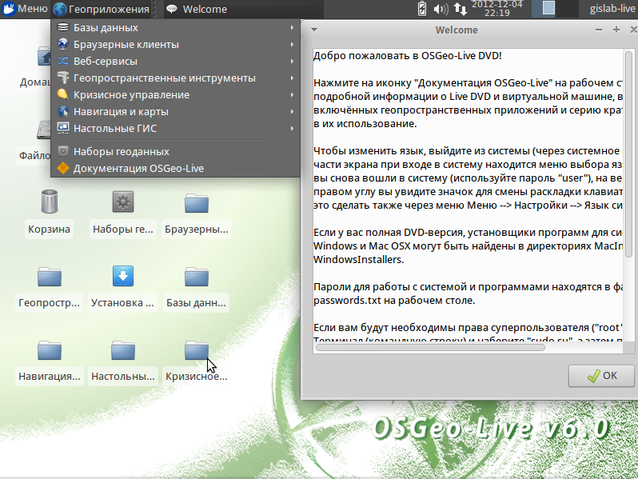This screenshot has width=638, height=479.
Task: Select Веб-сервисы menu entry
Action: click(x=175, y=61)
